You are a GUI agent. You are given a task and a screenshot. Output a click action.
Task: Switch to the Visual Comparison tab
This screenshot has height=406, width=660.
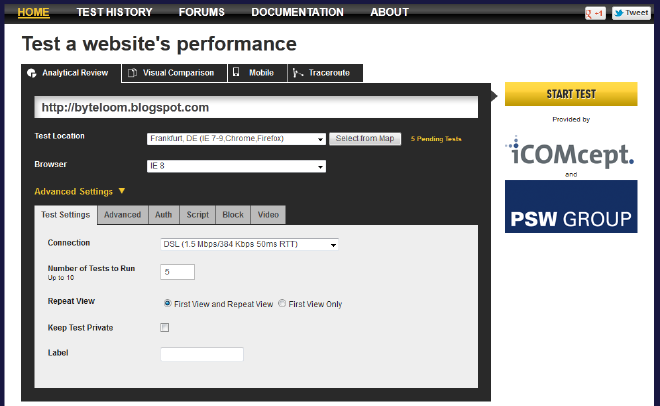[175, 73]
